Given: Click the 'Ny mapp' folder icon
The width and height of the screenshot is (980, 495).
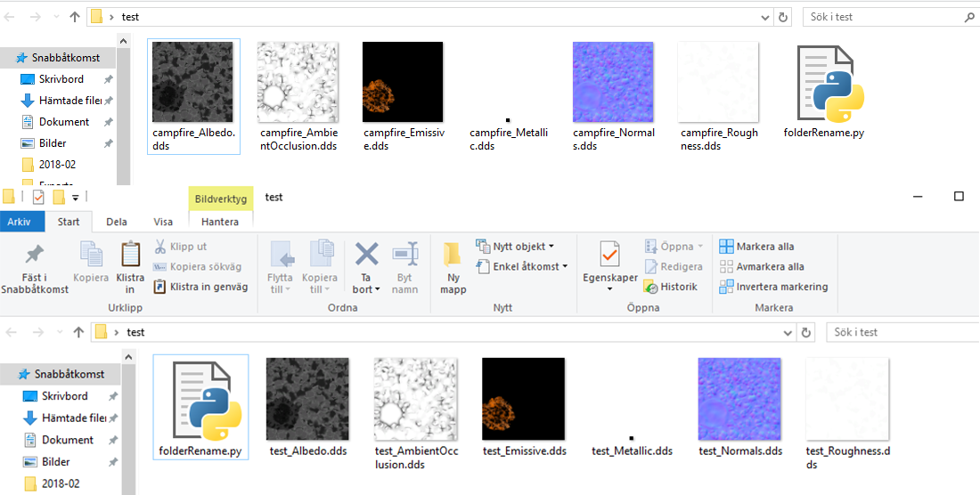Looking at the screenshot, I should [x=453, y=255].
